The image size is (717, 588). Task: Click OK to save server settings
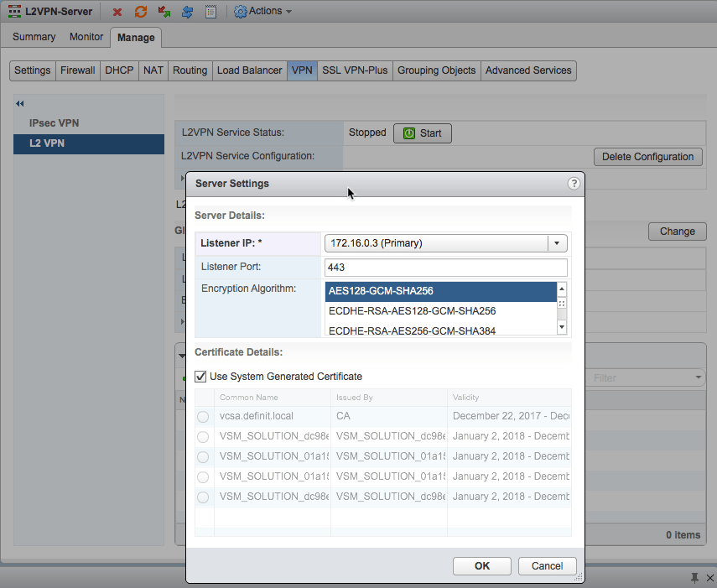[x=482, y=566]
